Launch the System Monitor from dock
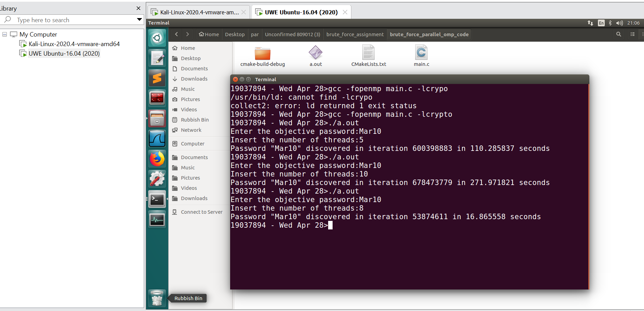The image size is (644, 311). pyautogui.click(x=157, y=220)
